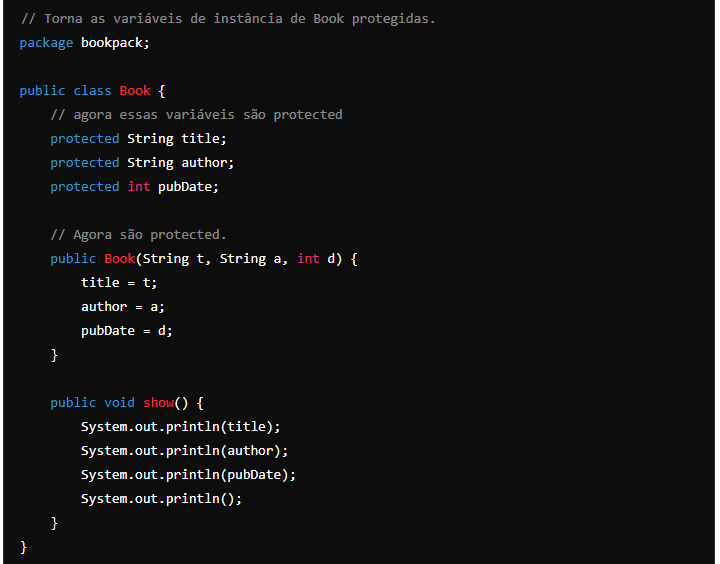The width and height of the screenshot is (720, 564).
Task: Click the closing brace of the Book constructor
Action: point(54,355)
